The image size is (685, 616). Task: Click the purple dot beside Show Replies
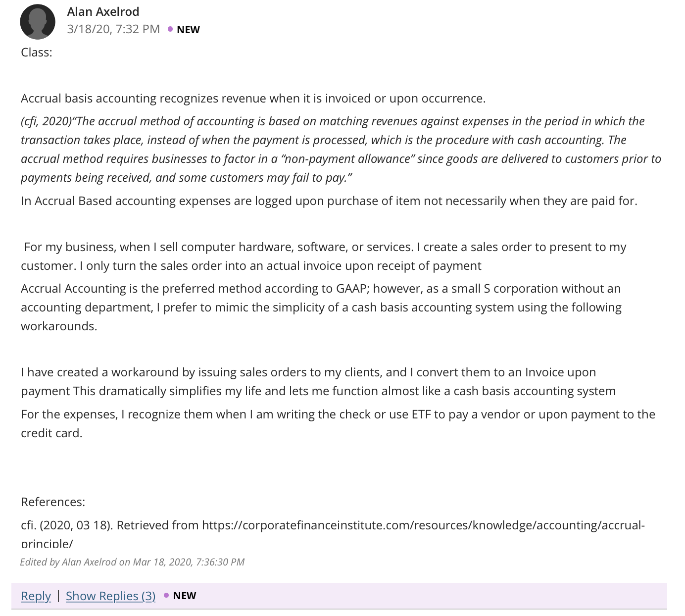(x=166, y=595)
